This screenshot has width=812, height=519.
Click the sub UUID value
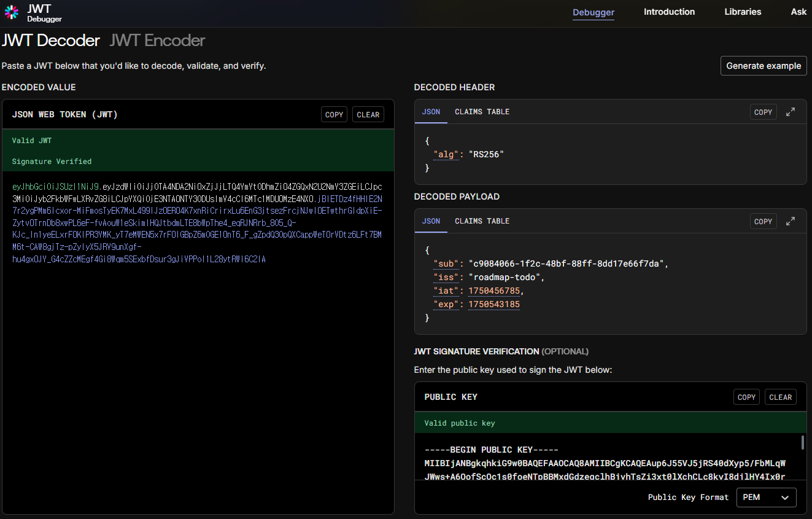[x=566, y=264]
